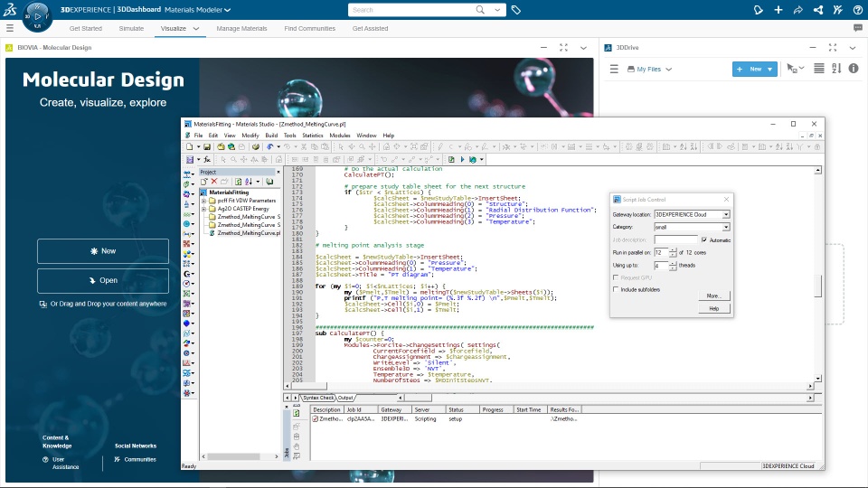This screenshot has height=488, width=868.
Task: Expand the pcff Fit VDW Parameters folder
Action: click(203, 201)
